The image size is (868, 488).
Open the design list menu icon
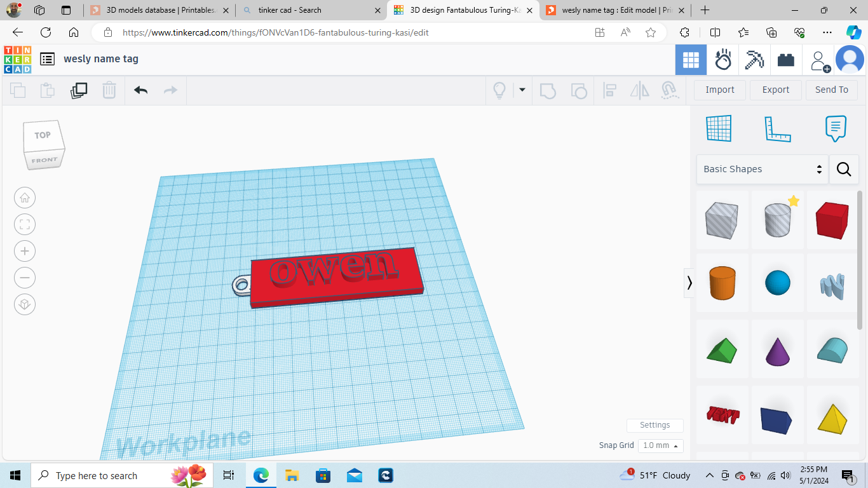point(47,59)
